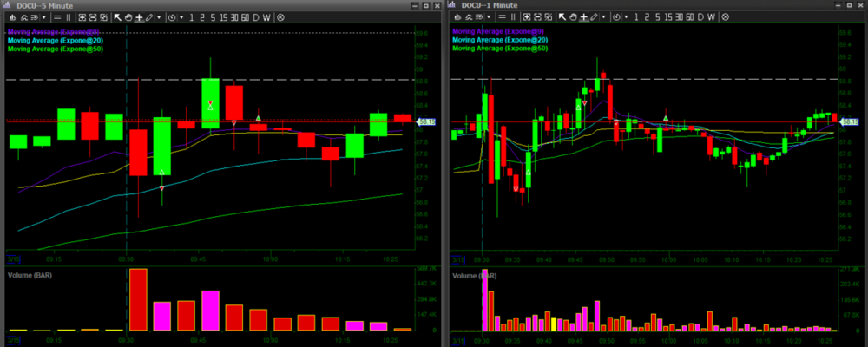
Task: Select the arrow pointer tool in 5 Minute chart
Action: pyautogui.click(x=118, y=16)
